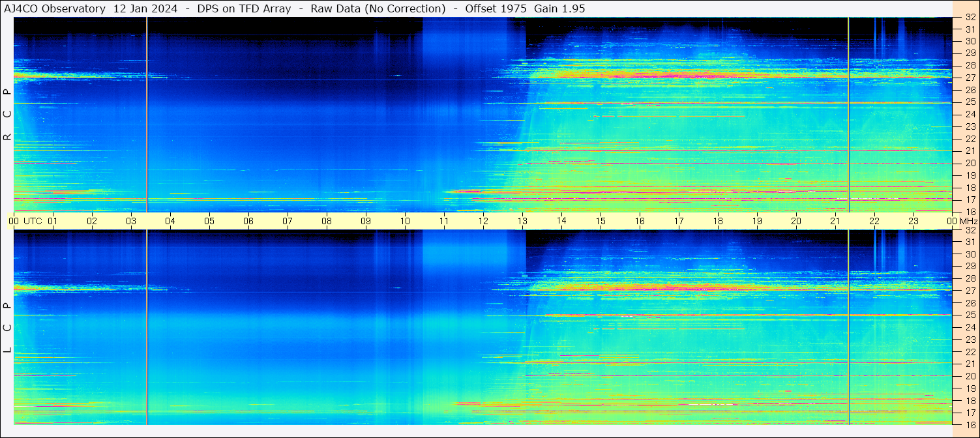The height and width of the screenshot is (438, 980).
Task: Click the 20 MHz label on the upper panel scale
Action: 970,163
